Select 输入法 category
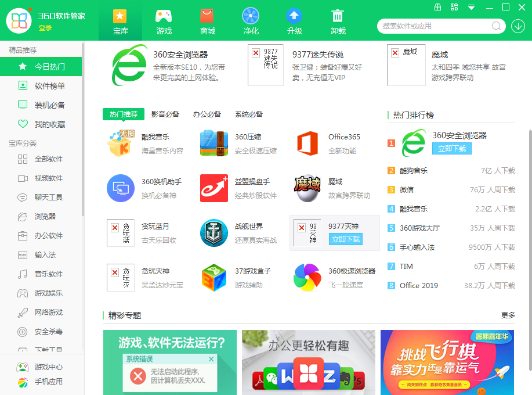Image resolution: width=532 pixels, height=395 pixels. click(41, 255)
